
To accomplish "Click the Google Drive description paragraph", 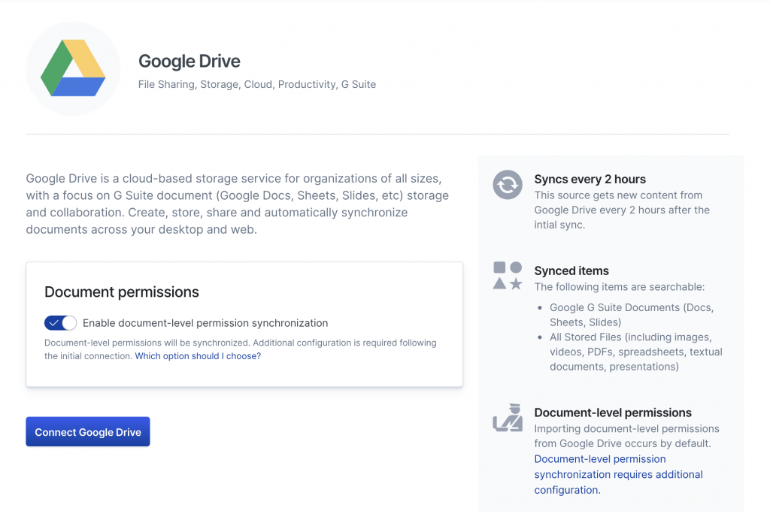I will pyautogui.click(x=237, y=204).
